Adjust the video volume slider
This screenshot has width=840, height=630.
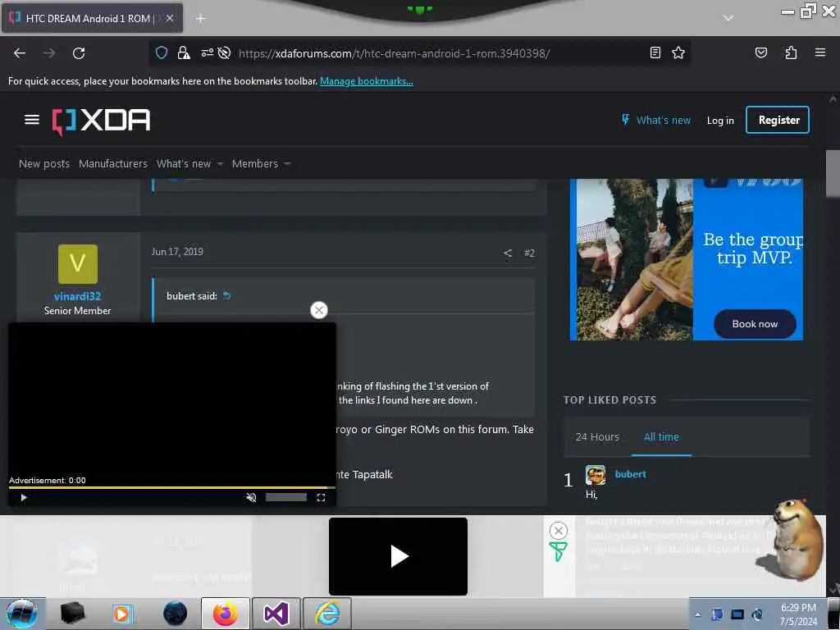tap(286, 498)
